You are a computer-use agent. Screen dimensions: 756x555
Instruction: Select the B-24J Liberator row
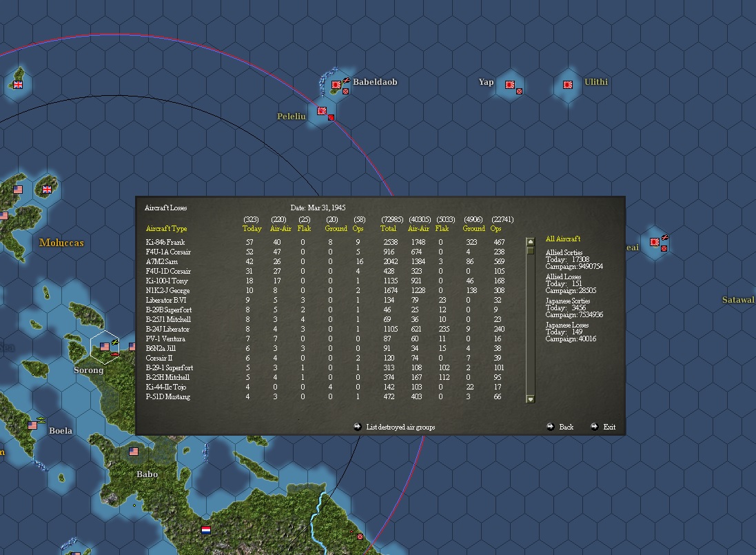pos(325,329)
